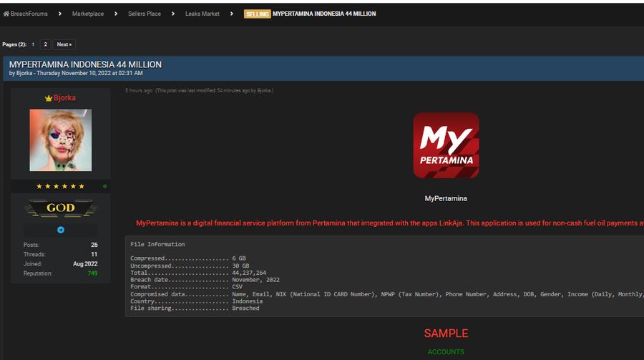Click the total records value 44,237,264
Screen dimensions: 644x360
(249, 273)
